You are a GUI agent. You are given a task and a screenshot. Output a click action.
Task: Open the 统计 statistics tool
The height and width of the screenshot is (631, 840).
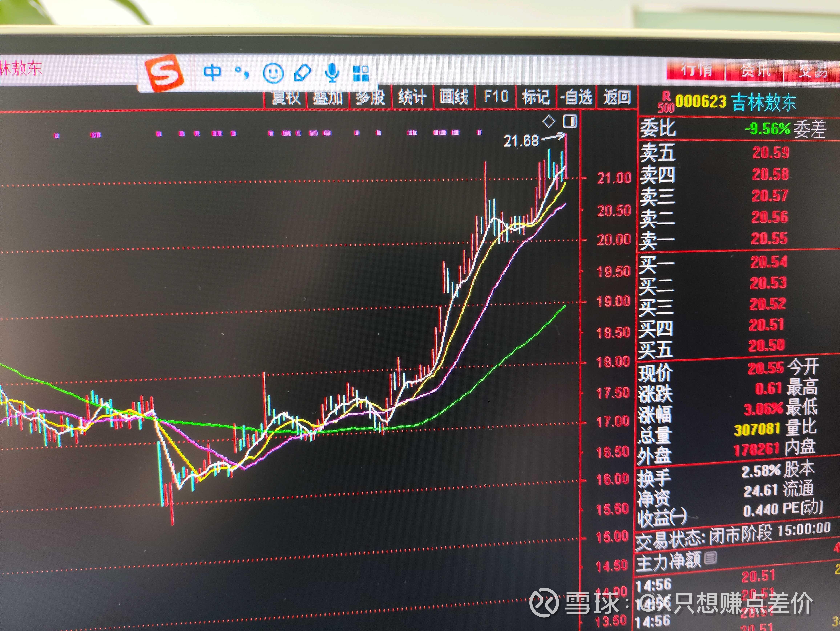(412, 97)
